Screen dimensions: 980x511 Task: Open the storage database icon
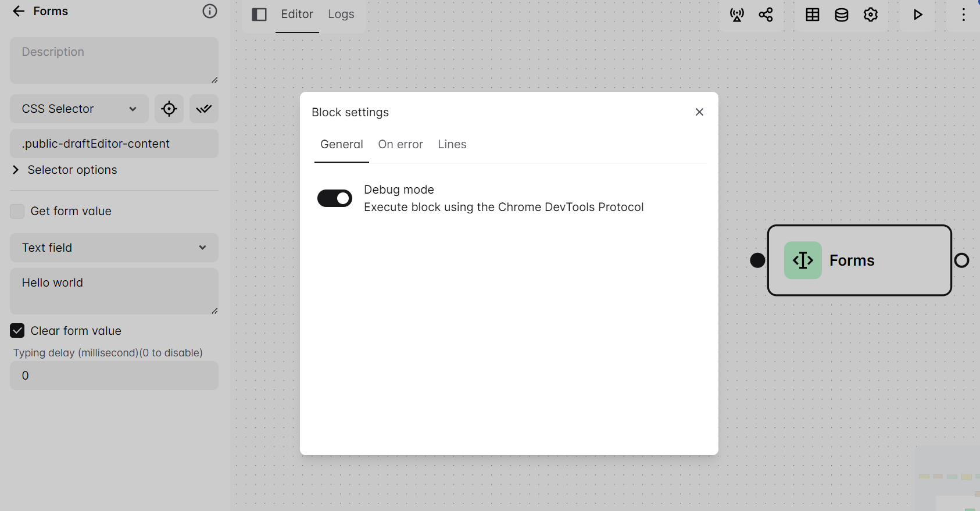[x=842, y=15]
